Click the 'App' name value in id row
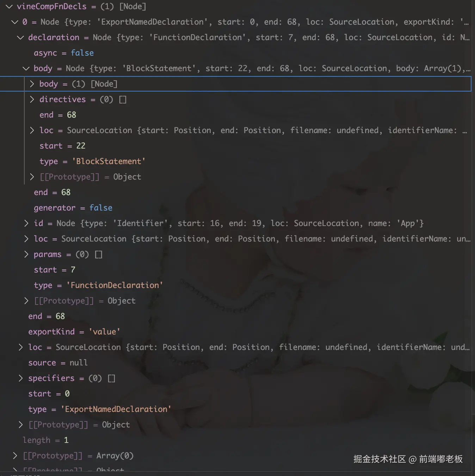The image size is (475, 476). coord(408,223)
